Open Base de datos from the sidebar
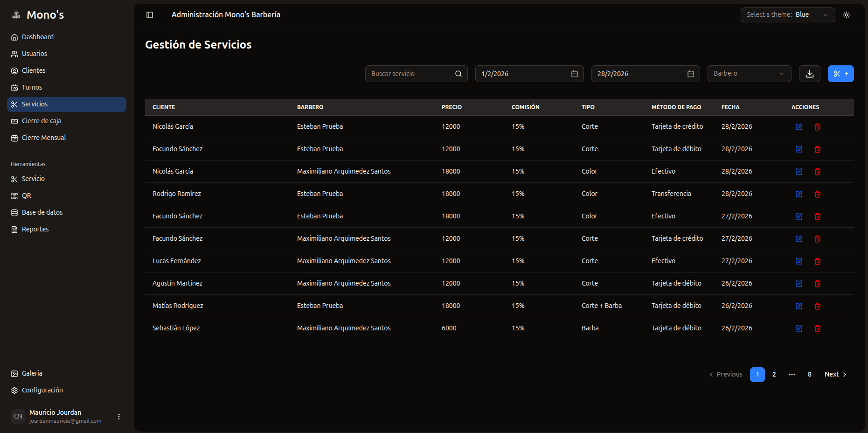 click(42, 212)
